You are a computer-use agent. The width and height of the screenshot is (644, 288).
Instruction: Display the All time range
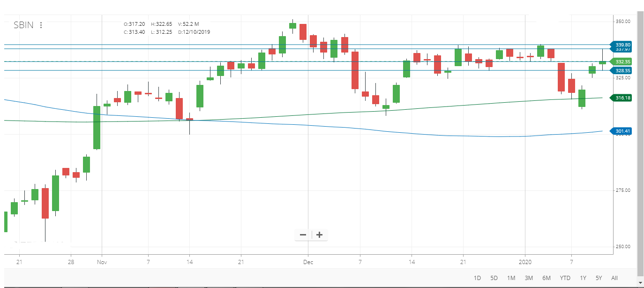point(614,278)
